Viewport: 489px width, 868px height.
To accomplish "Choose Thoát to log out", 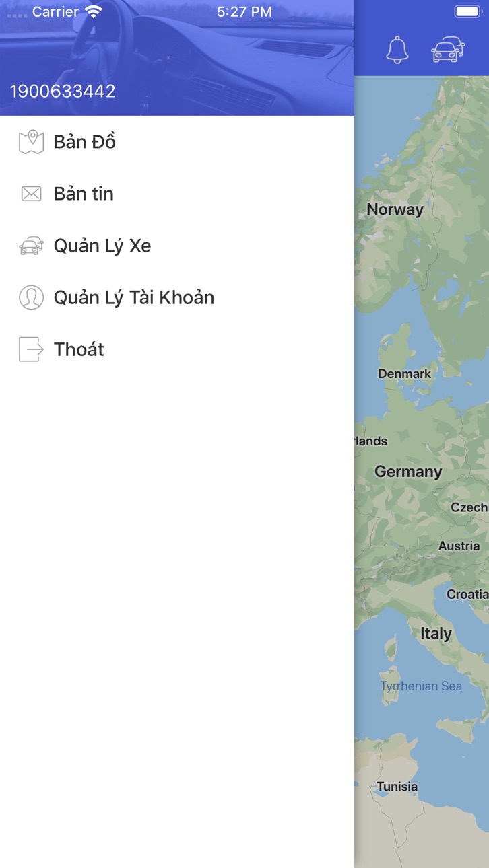I will coord(177,349).
